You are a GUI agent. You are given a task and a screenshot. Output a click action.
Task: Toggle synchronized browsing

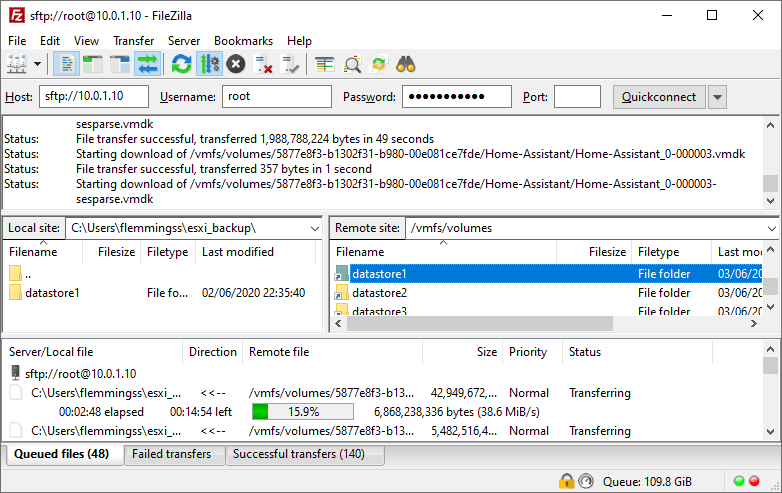(x=379, y=64)
